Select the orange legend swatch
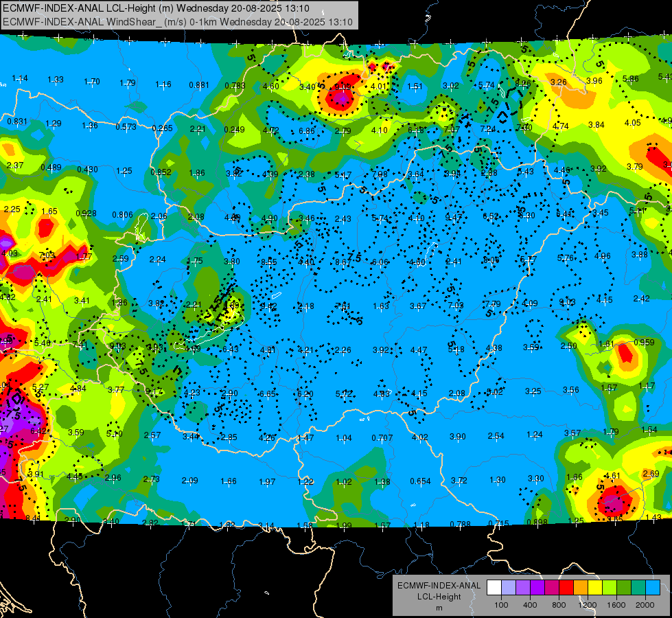Viewport: 672px width, 618px height. click(x=581, y=588)
